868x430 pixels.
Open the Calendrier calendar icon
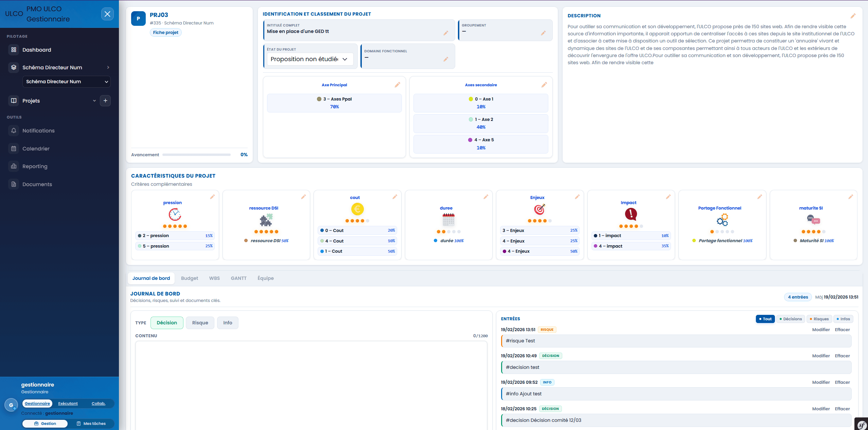[14, 148]
